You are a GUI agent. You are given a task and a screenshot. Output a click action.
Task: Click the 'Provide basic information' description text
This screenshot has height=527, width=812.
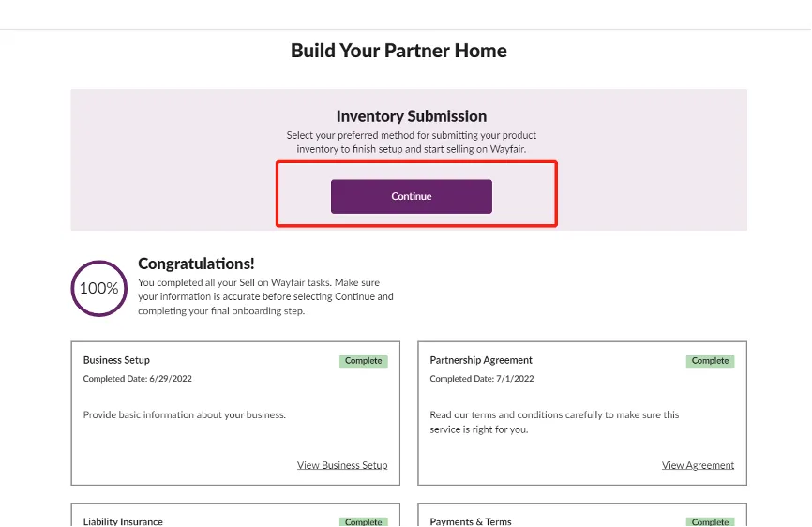pos(184,414)
